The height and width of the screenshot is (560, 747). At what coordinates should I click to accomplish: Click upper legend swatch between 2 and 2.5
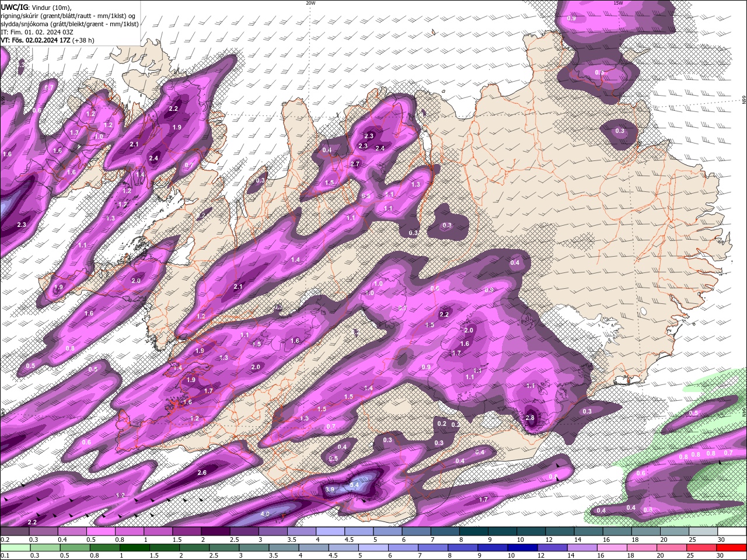[x=215, y=531]
